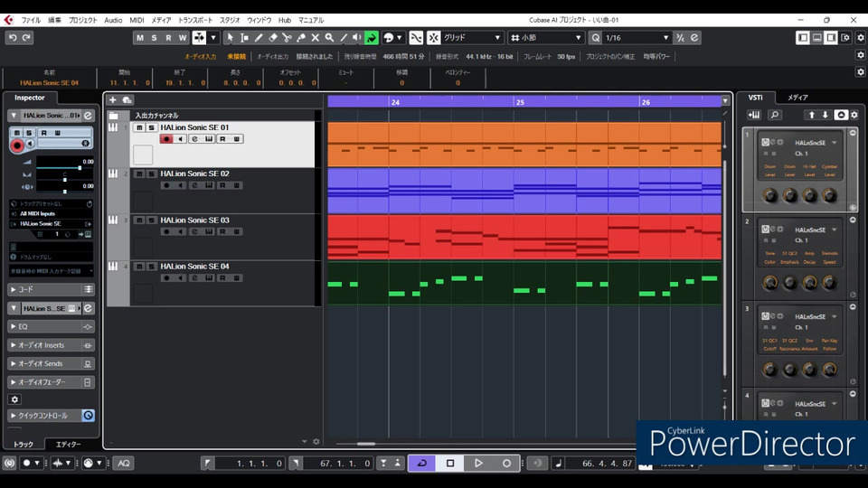Open the Cubase logo at the menu bar
This screenshot has width=868, height=488.
click(x=8, y=20)
